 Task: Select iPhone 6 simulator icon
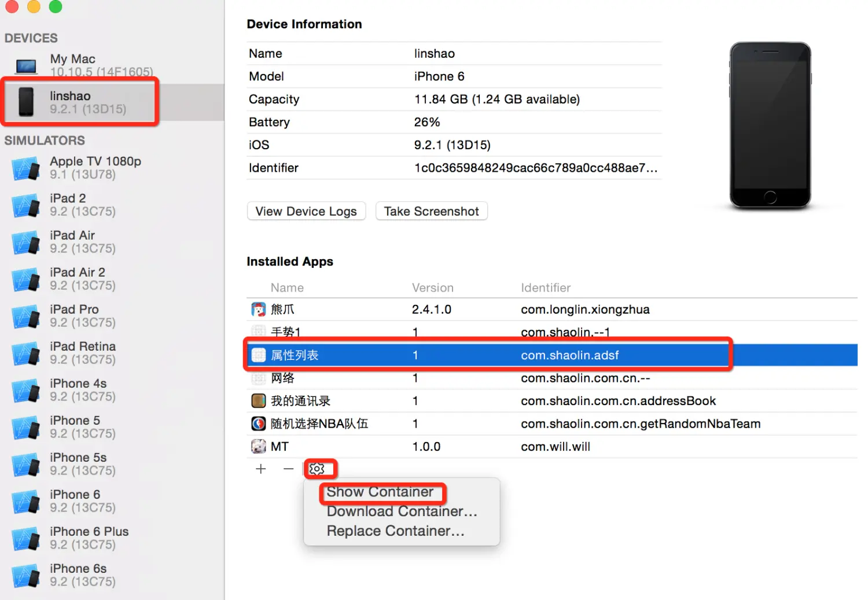tap(25, 502)
